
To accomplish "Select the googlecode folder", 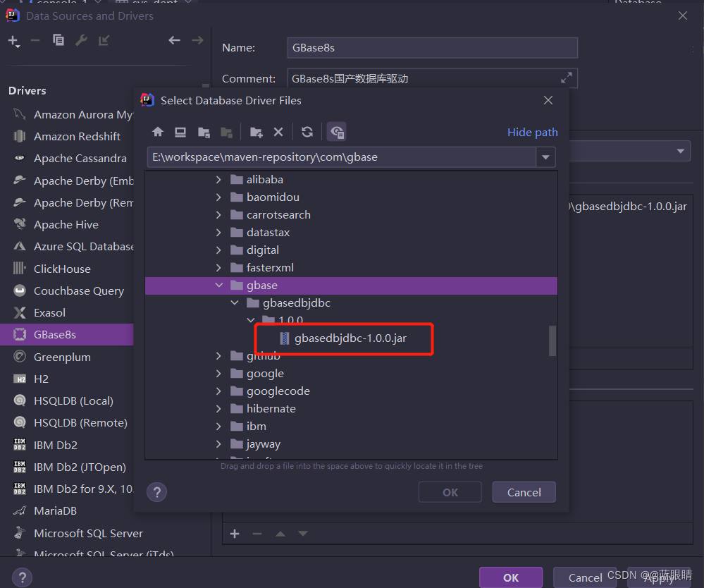I will (278, 391).
